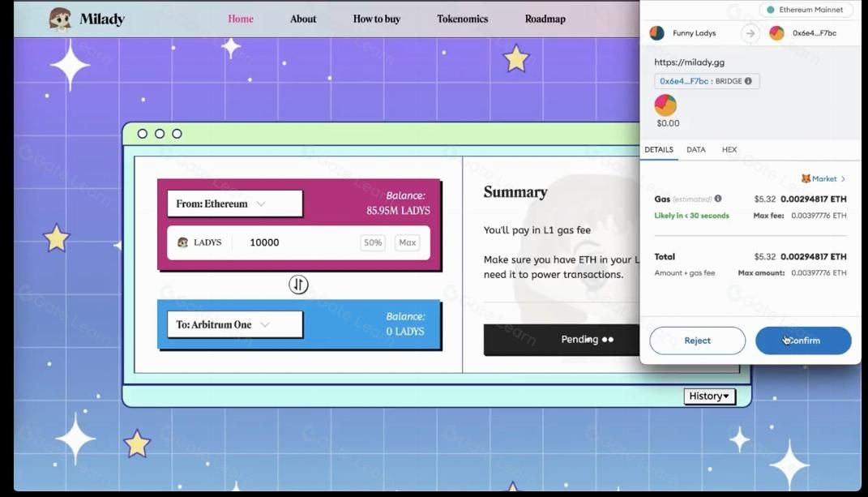Click the Max fee 0.00397776 ETH value

coord(819,216)
